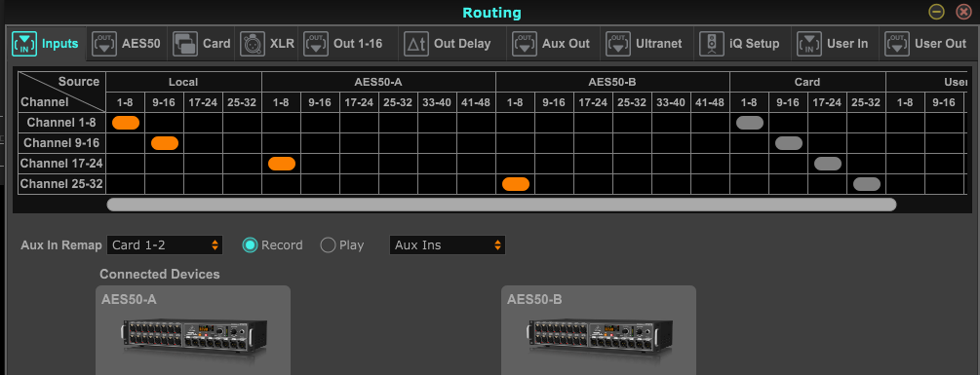Click the Ultranet tab icon
Viewport: 980px width, 375px height.
point(617,44)
